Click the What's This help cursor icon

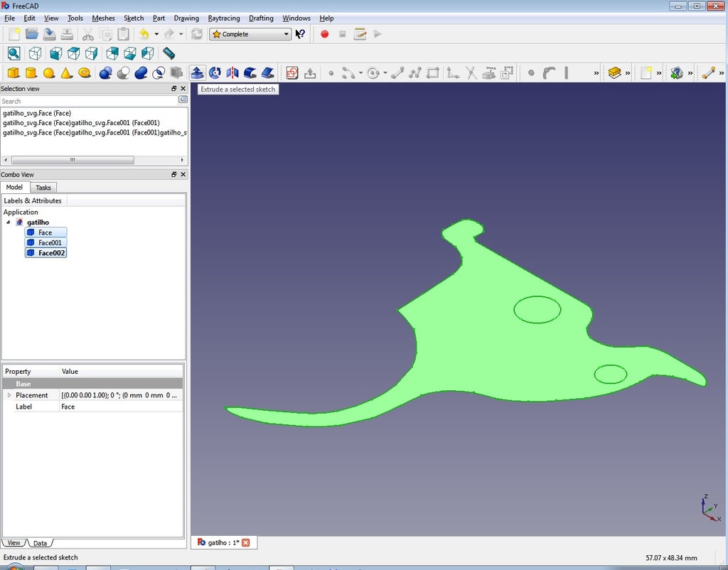tap(301, 34)
